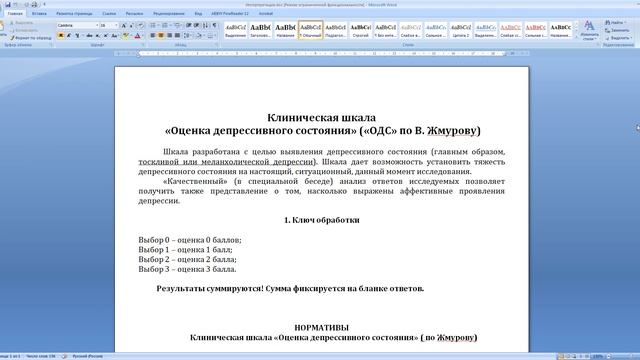The height and width of the screenshot is (360, 640).
Task: Open the Вставка ribbon tab
Action: point(39,13)
